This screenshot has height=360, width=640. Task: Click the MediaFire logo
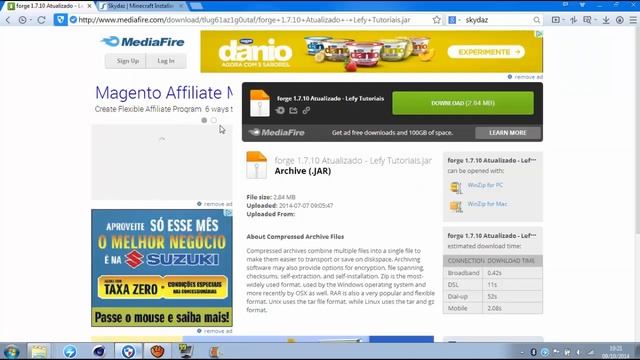coord(142,42)
